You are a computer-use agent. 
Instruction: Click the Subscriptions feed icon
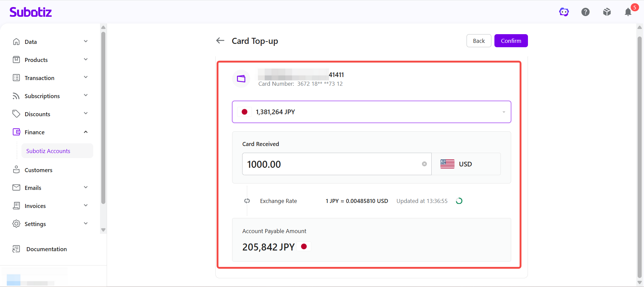click(x=16, y=96)
